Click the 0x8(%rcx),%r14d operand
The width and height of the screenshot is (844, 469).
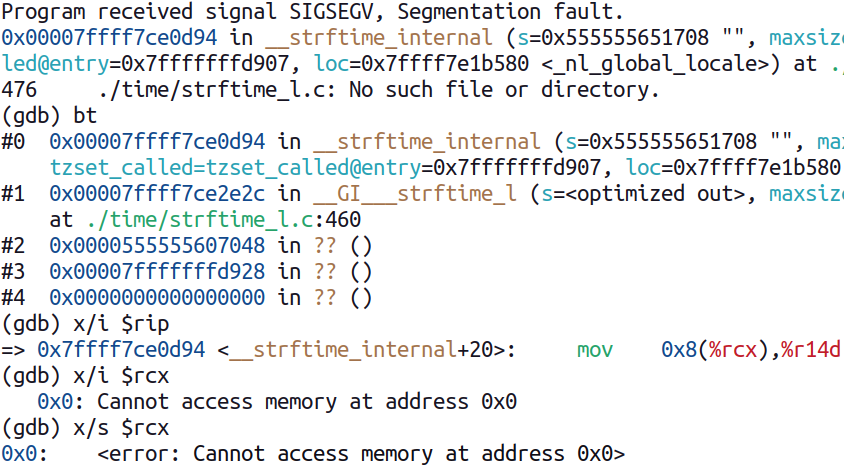[x=750, y=349]
